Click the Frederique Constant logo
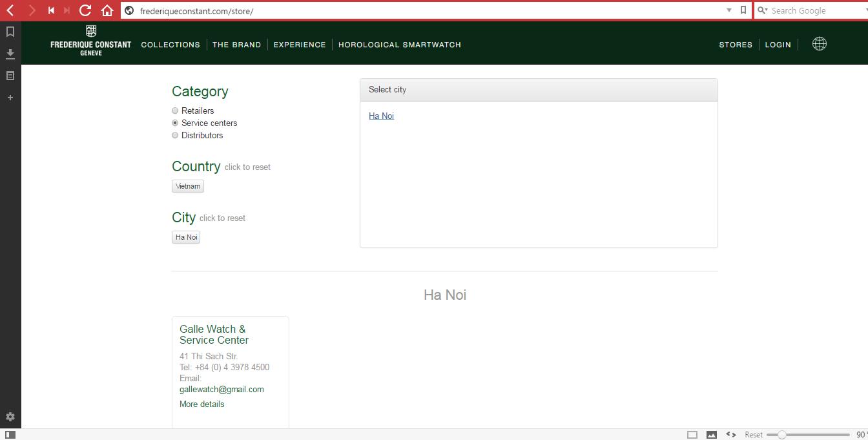The height and width of the screenshot is (440, 868). pos(90,41)
